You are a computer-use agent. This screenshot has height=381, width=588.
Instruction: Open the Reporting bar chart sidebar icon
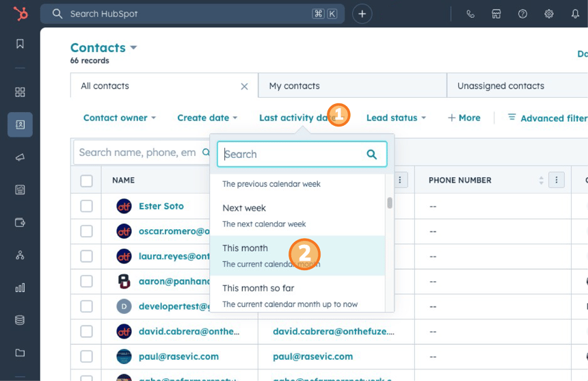click(x=20, y=287)
